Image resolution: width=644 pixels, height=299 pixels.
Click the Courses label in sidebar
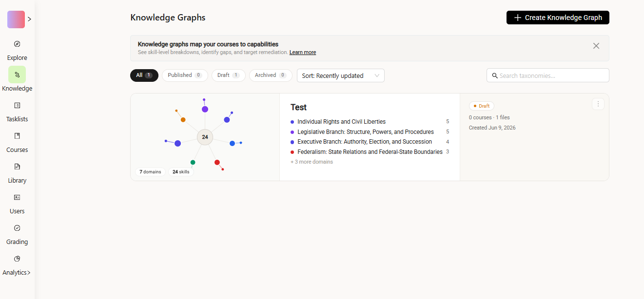pyautogui.click(x=17, y=150)
